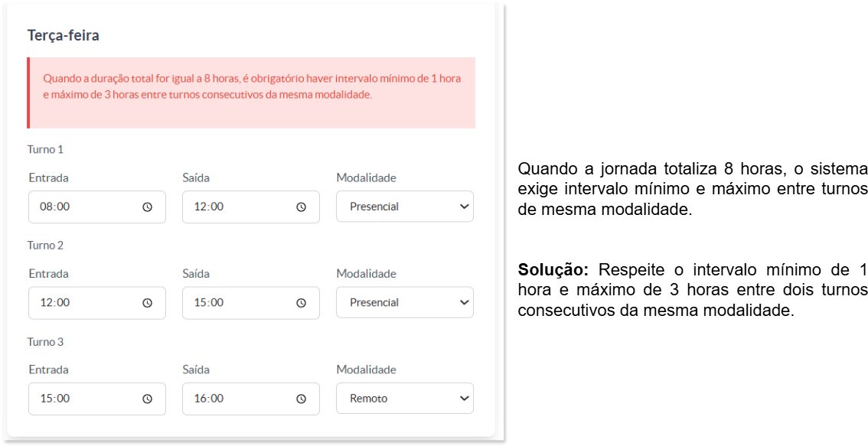This screenshot has width=868, height=446.
Task: Select Turno 1 Saída time 12:00
Action: [x=251, y=207]
